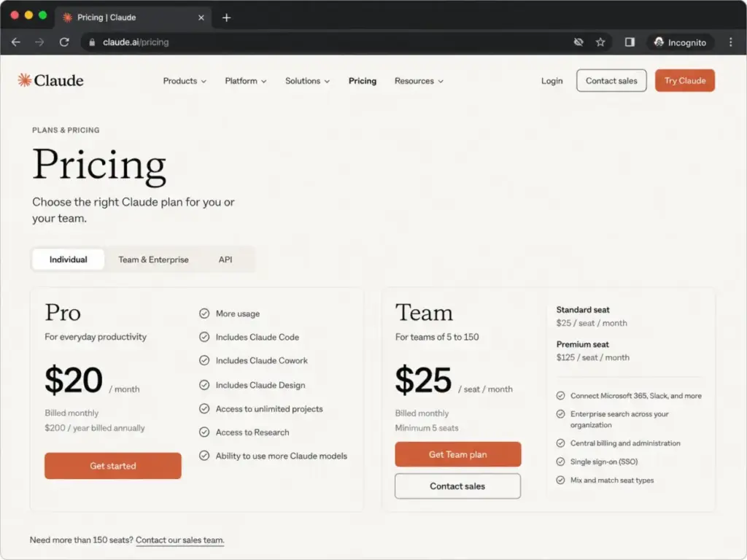Image resolution: width=747 pixels, height=560 pixels.
Task: Click '$125 / seat / month' text
Action: (x=592, y=357)
